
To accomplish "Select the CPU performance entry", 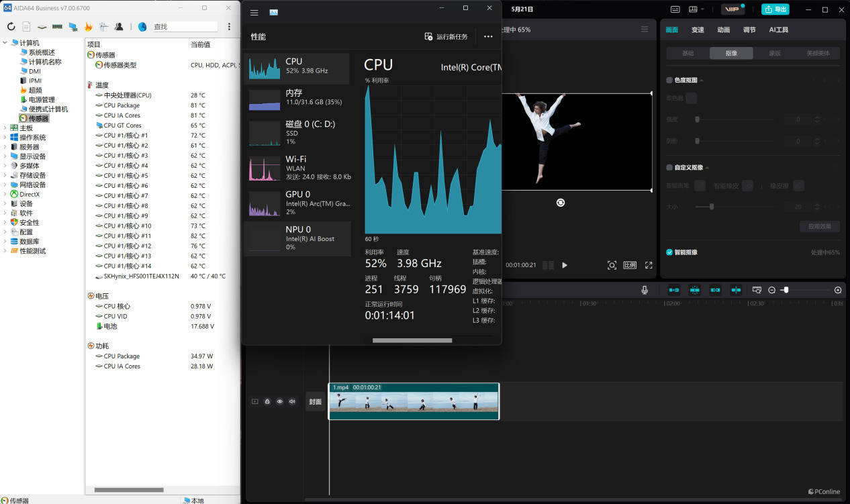I will point(297,68).
